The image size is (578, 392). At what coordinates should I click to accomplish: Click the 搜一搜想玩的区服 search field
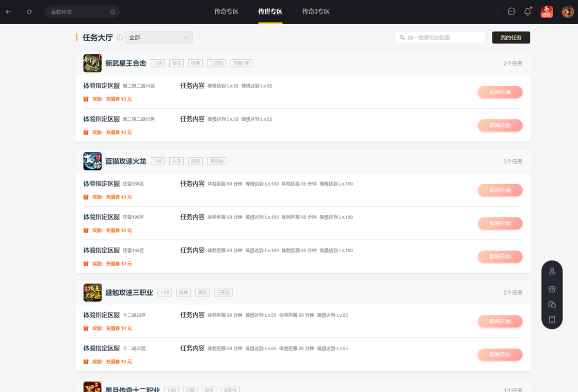pyautogui.click(x=444, y=38)
